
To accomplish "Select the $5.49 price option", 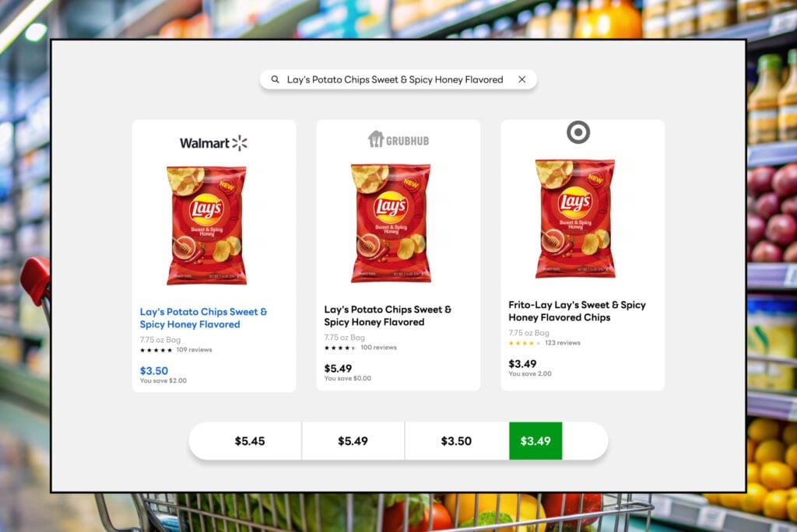I will pyautogui.click(x=353, y=441).
